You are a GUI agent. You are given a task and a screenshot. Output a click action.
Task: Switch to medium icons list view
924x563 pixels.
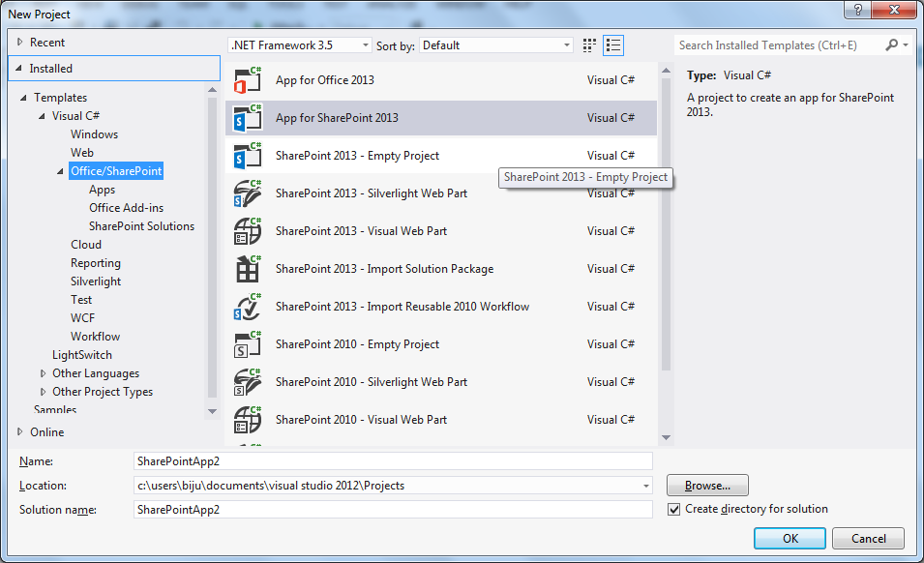pyautogui.click(x=613, y=45)
